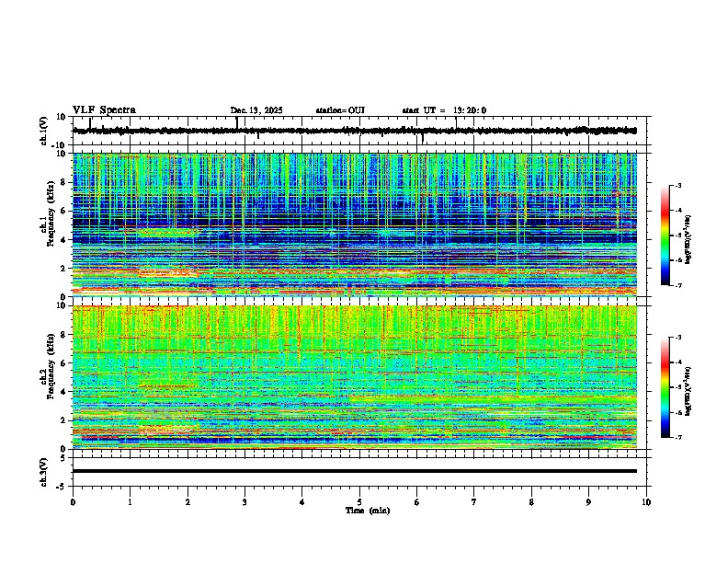728x563 pixels.
Task: Click the "-3" label atop the ch.1 colorbar
Action: (x=677, y=185)
